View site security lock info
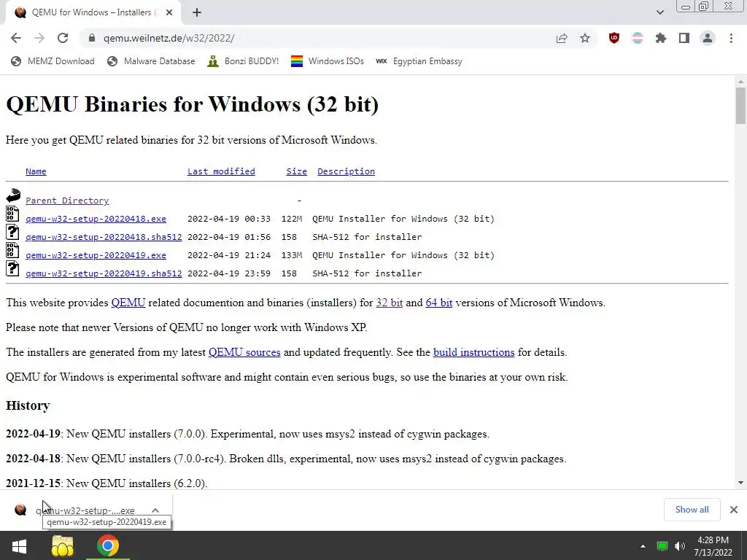The height and width of the screenshot is (560, 747). (x=92, y=38)
